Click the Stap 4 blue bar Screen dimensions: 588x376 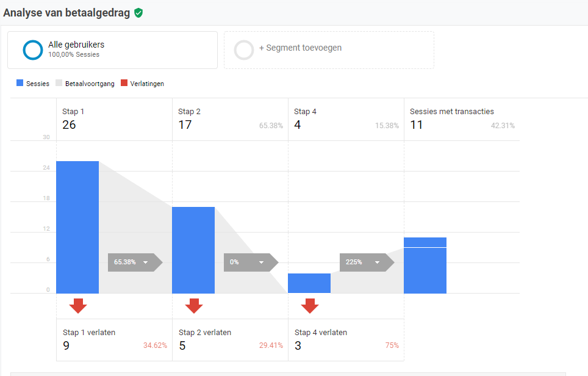(x=309, y=283)
